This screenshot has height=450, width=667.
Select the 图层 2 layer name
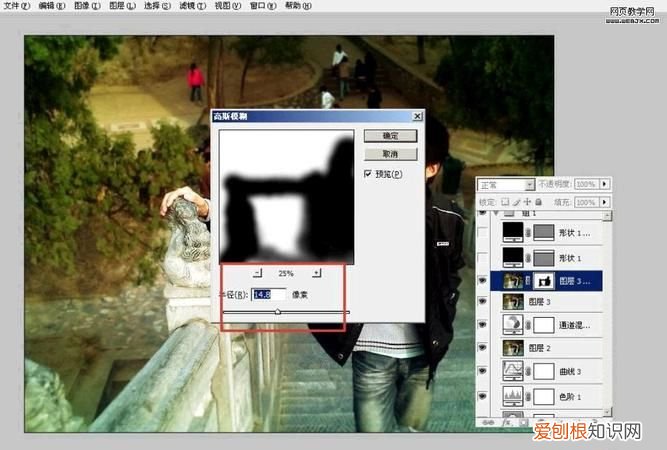pos(539,348)
